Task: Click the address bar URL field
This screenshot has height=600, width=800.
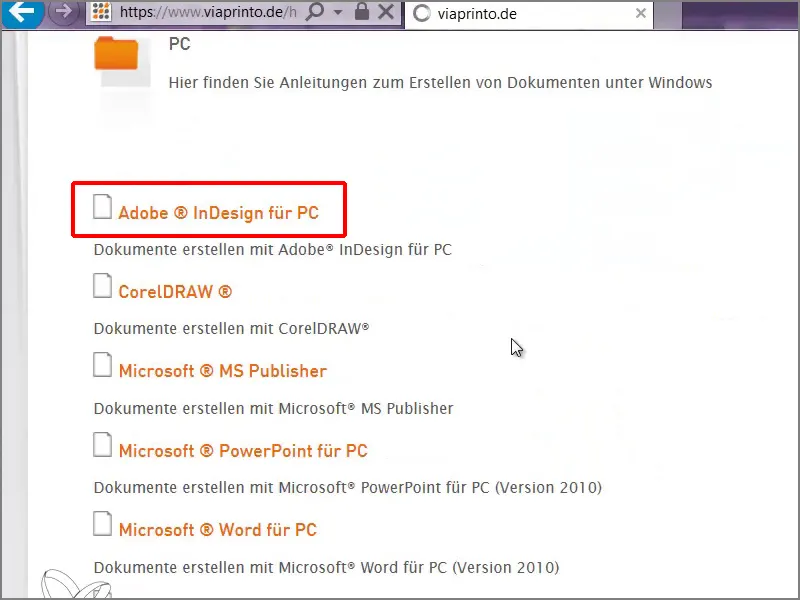Action: click(x=208, y=12)
